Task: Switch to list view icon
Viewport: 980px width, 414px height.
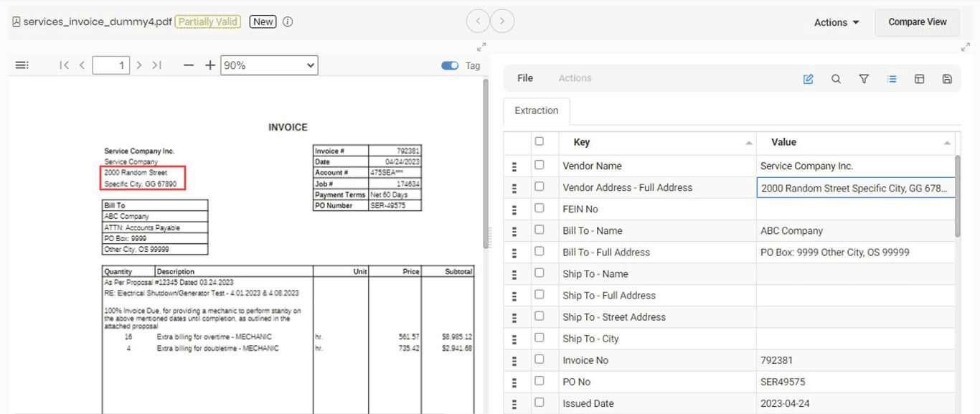Action: (892, 79)
